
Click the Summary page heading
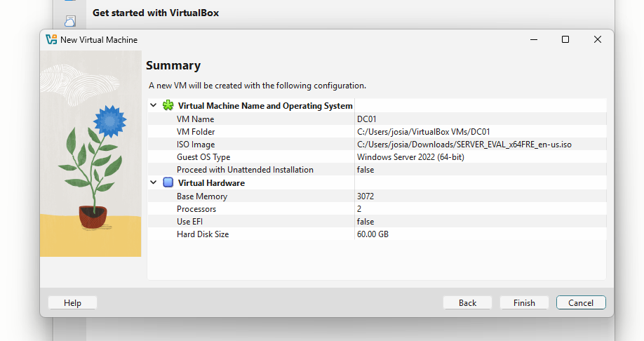coord(173,65)
